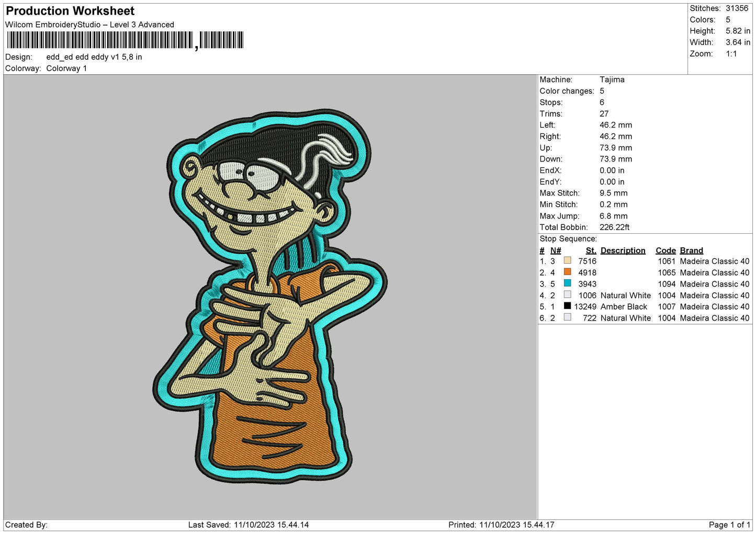Click 'Natural White' in stop 6 row
Viewport: 756px width, 534px height.
[x=626, y=318]
